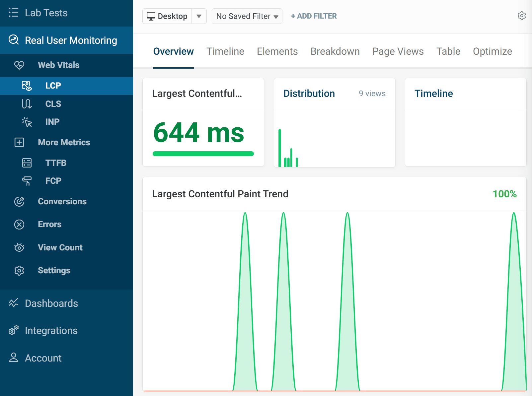Click ADD FILTER to create a filter
Image resolution: width=532 pixels, height=396 pixels.
(313, 16)
